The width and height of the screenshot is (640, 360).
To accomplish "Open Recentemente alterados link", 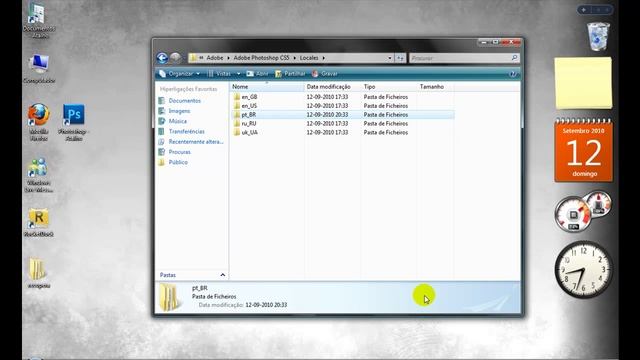I will (x=196, y=142).
